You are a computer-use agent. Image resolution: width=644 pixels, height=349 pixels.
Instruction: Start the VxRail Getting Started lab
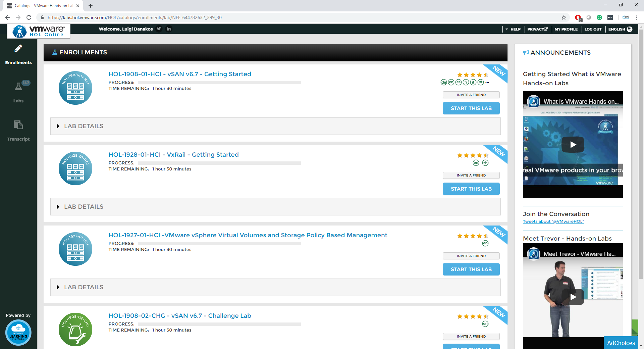pyautogui.click(x=471, y=189)
